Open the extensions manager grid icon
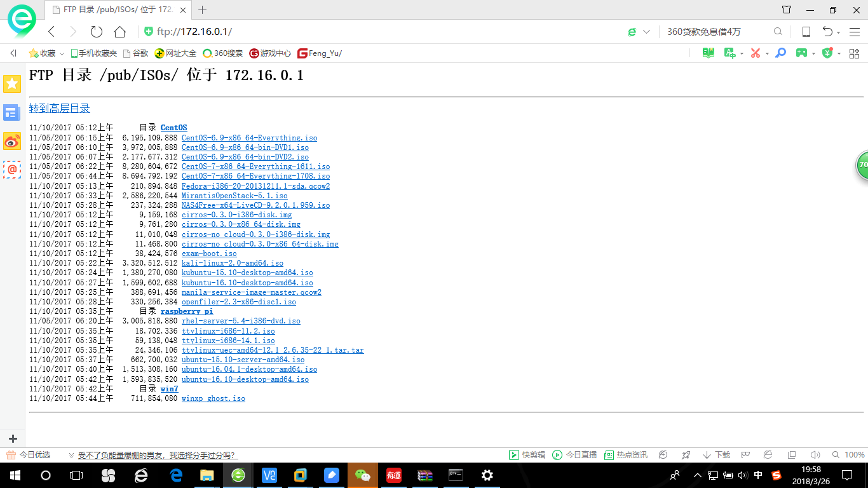Screen dimensions: 868x488 855,53
